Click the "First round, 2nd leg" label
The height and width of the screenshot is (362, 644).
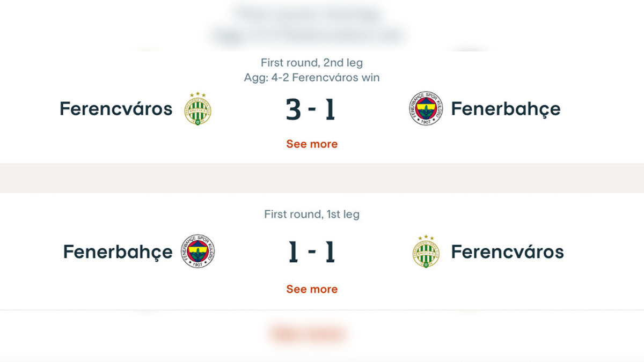coord(312,63)
